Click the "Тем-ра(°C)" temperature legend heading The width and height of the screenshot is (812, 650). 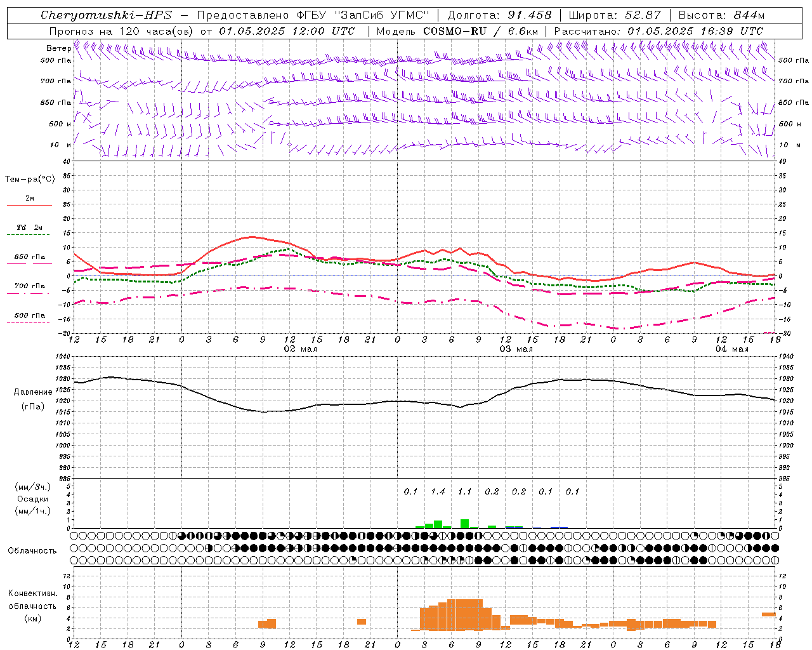tap(30, 180)
